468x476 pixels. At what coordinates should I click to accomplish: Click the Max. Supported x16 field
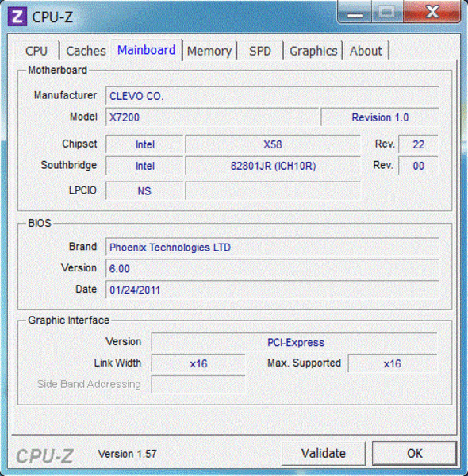(x=393, y=363)
